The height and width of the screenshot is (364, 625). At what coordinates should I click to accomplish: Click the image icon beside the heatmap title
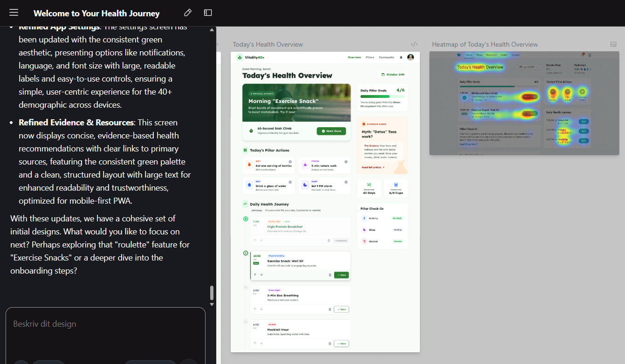[613, 44]
